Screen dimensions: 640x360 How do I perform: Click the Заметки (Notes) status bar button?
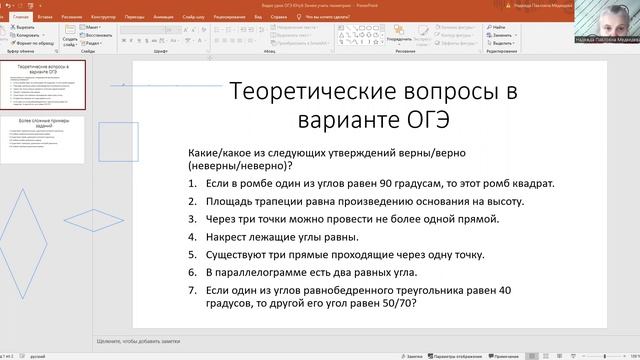(411, 356)
